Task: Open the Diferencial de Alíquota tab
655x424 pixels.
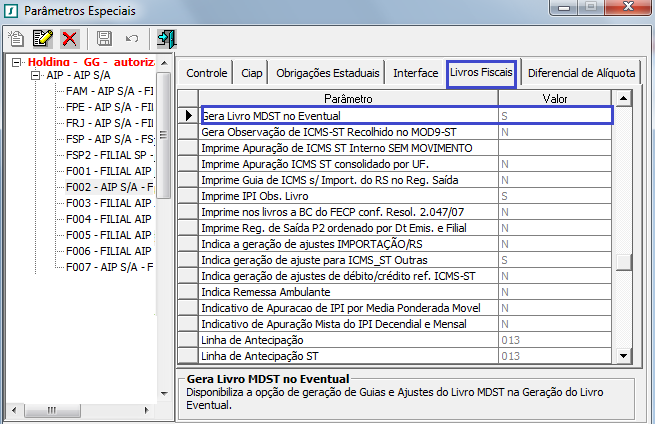Action: (x=580, y=73)
